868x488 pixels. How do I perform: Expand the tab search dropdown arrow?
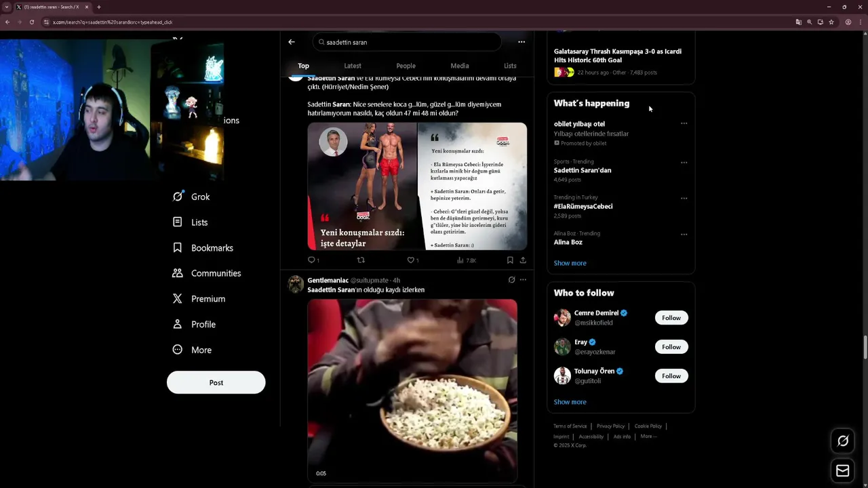pos(7,7)
